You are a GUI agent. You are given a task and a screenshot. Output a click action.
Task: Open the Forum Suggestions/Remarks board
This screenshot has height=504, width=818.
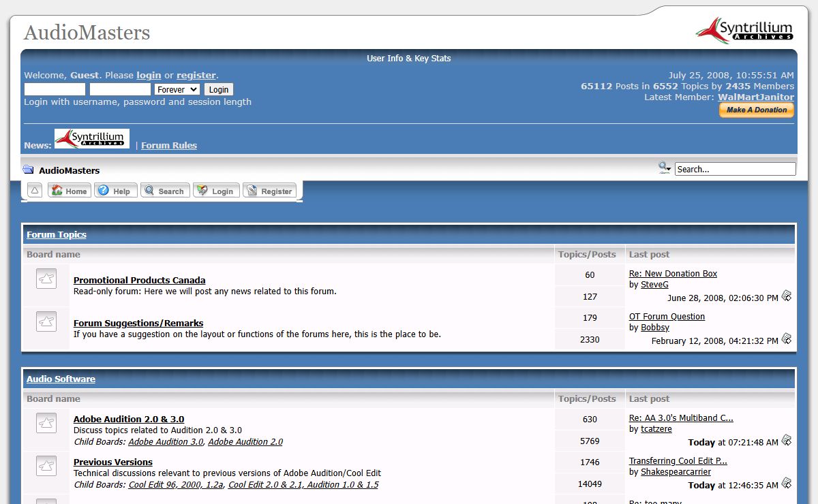tap(138, 323)
